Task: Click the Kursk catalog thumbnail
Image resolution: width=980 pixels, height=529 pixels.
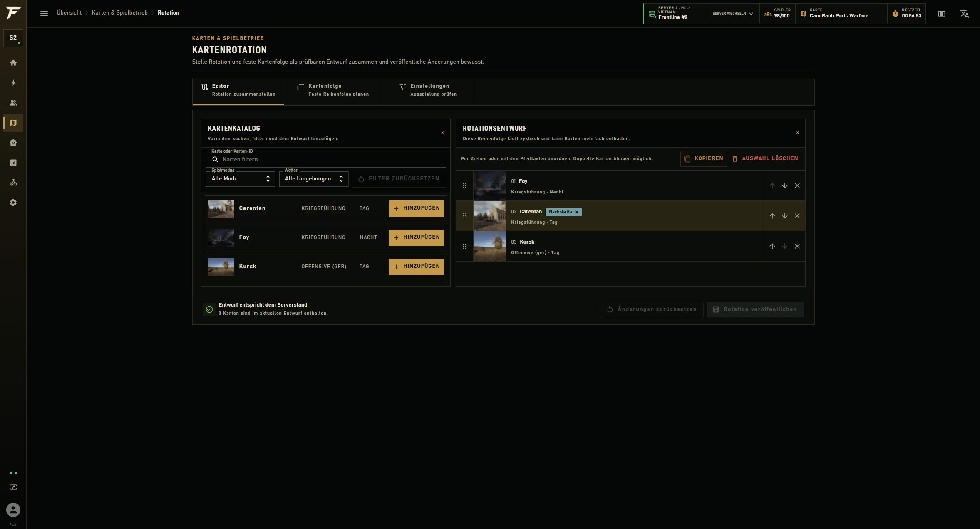Action: click(221, 267)
